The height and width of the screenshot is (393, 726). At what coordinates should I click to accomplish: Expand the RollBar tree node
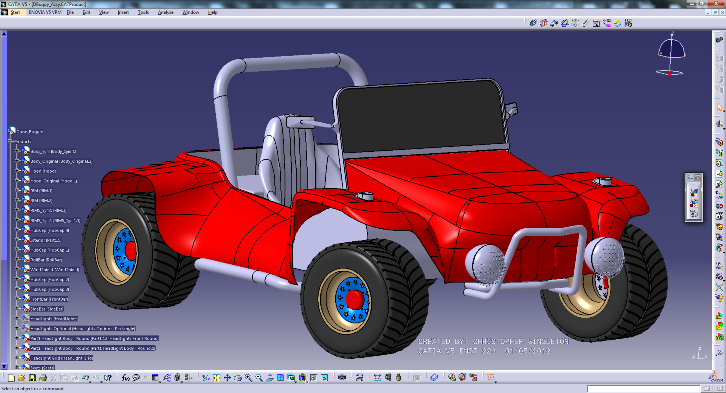coord(17,260)
